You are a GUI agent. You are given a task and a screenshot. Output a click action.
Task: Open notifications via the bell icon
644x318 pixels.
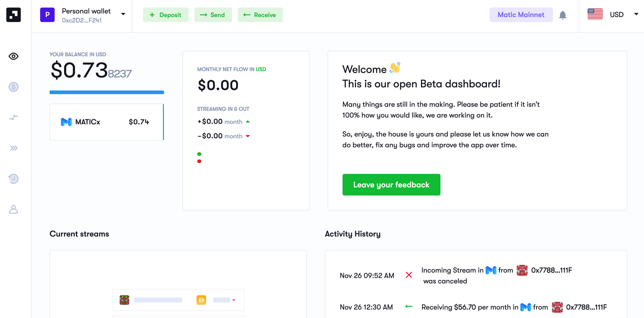[563, 15]
